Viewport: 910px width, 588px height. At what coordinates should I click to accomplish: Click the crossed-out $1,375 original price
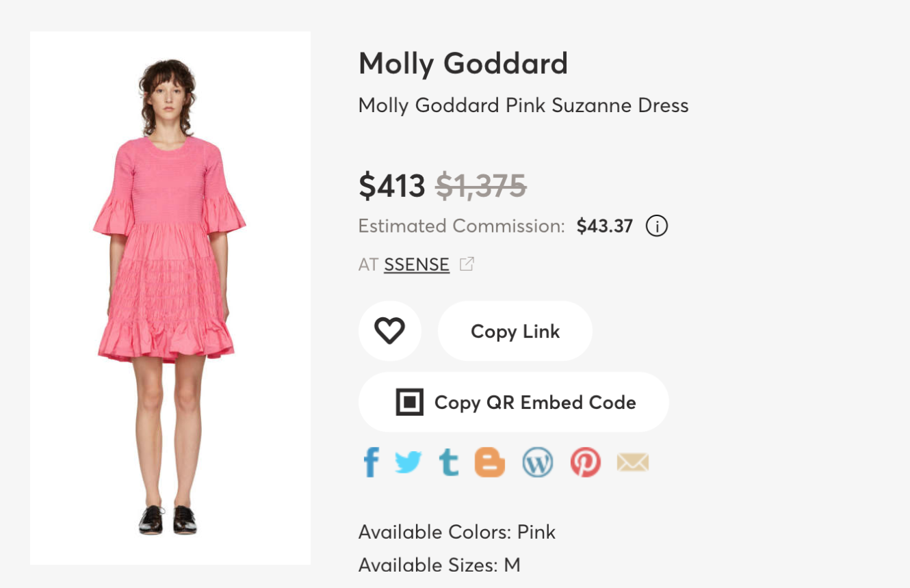(x=481, y=185)
